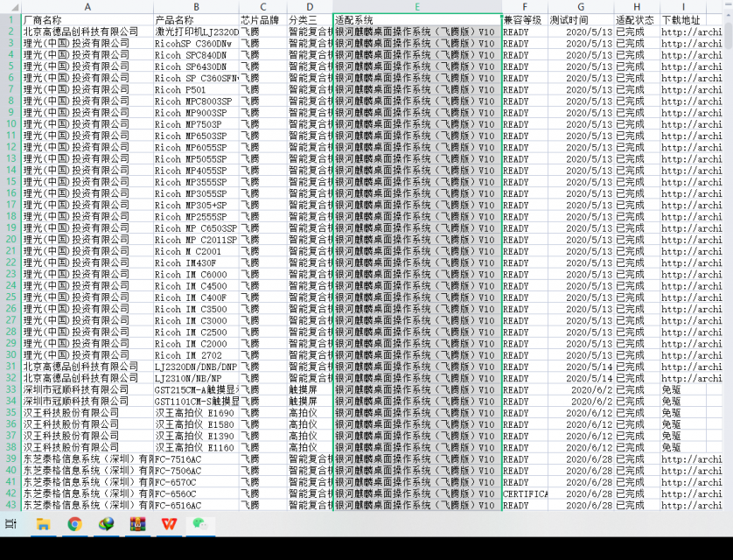
Task: Select 深圳市冠顺科技有限公司 in row 34
Action: (87, 401)
